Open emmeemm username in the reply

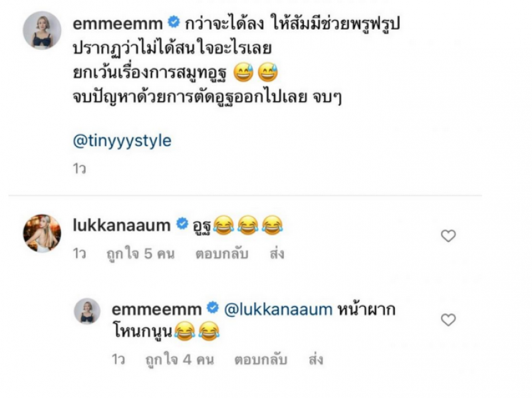pos(157,310)
